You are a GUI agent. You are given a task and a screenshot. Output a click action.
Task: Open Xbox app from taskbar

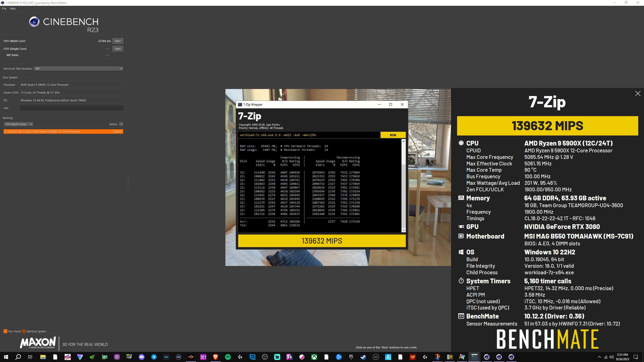[x=314, y=357]
